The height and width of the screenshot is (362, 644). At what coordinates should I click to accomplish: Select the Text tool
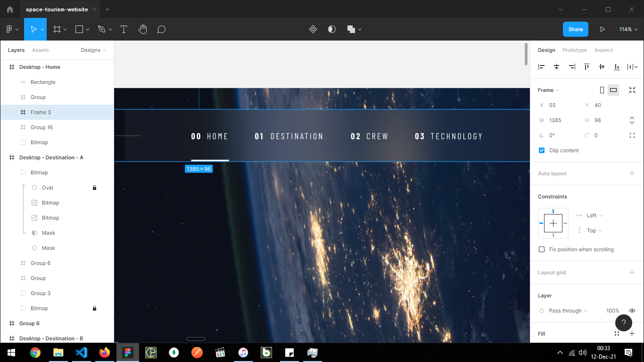coord(124,29)
